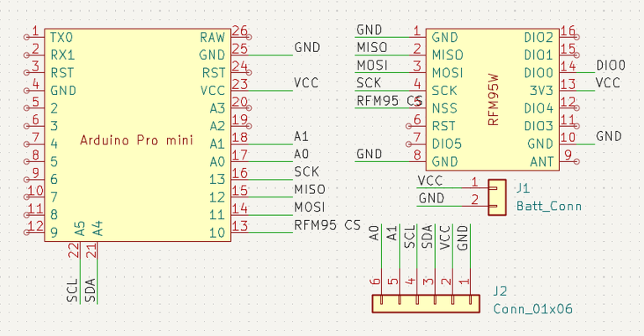Click the 3V3 pin name on RFM95W

tap(542, 91)
